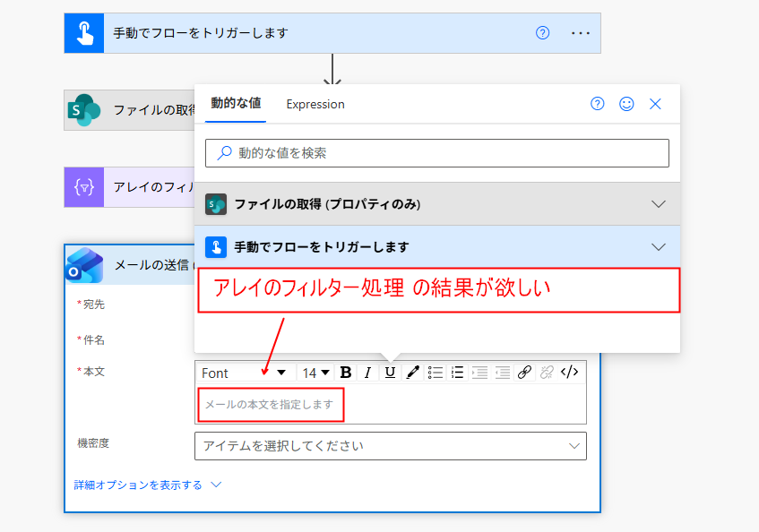Viewport: 759px width, 532px height.
Task: Click the SharePoint icon on Get files step
Action: pyautogui.click(x=84, y=110)
